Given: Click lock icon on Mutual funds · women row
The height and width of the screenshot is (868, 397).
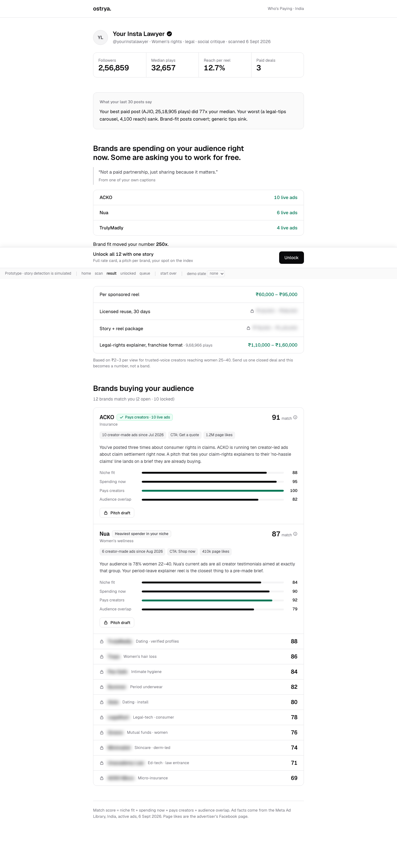Looking at the screenshot, I should click(101, 733).
